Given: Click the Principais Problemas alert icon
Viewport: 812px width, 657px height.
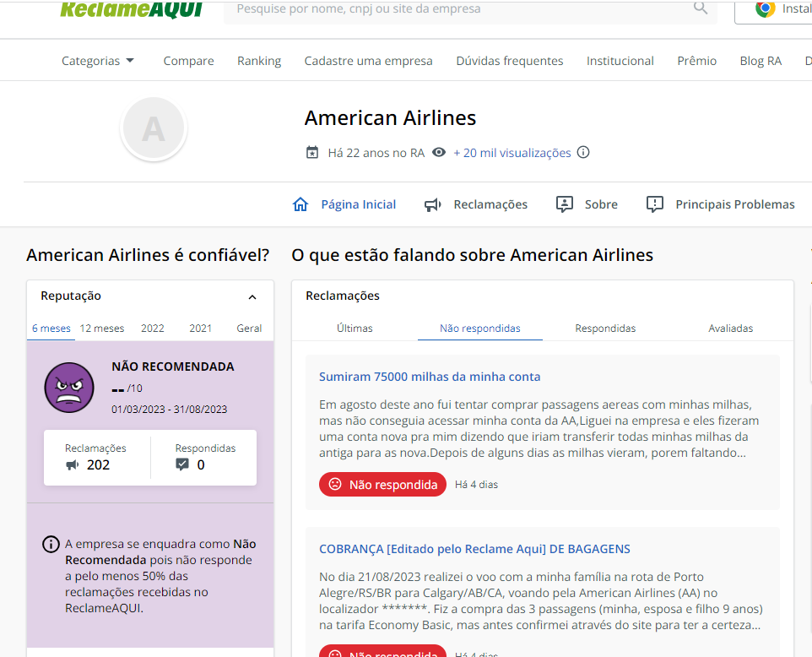Looking at the screenshot, I should pos(655,204).
